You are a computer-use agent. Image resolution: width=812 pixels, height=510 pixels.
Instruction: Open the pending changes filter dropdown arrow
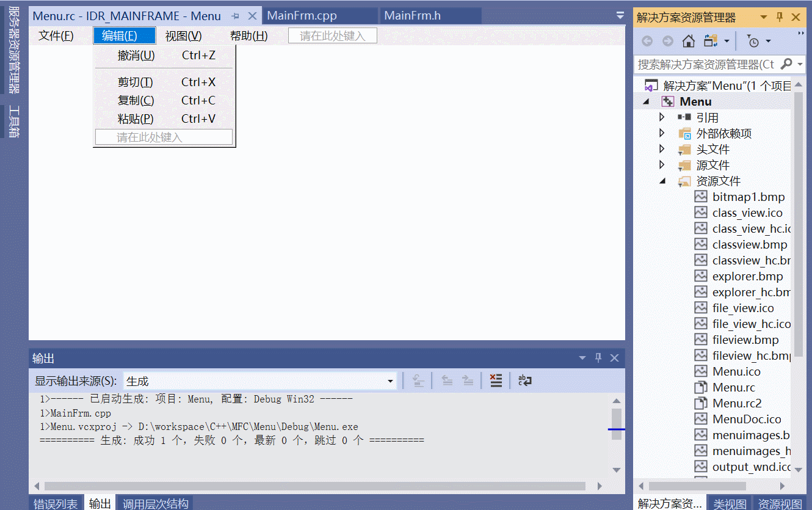(x=768, y=42)
